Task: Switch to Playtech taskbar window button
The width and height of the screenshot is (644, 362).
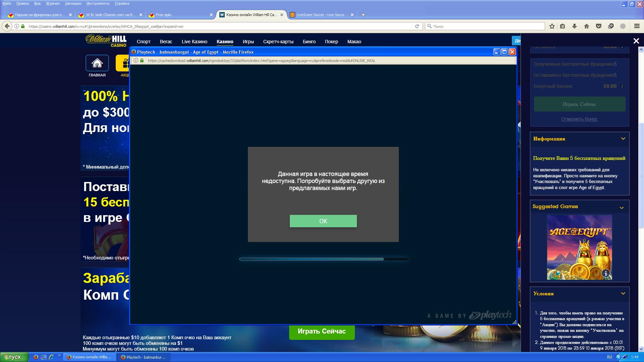Action: pos(144,357)
